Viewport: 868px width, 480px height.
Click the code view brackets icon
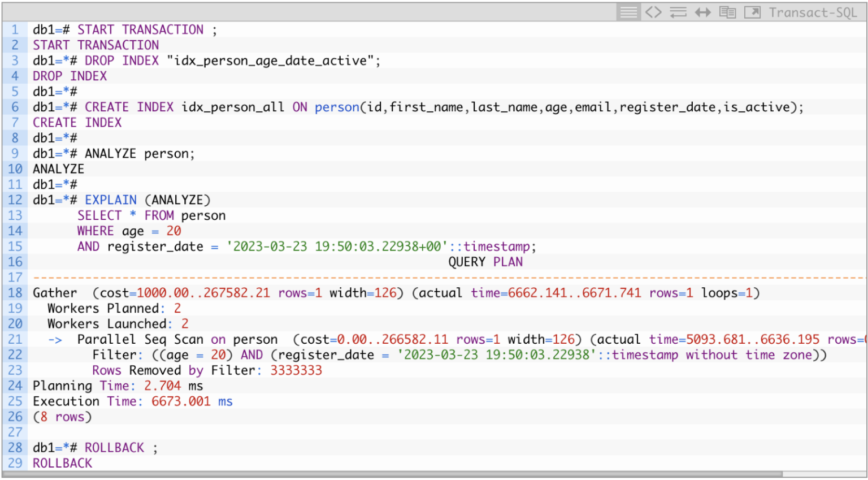pyautogui.click(x=653, y=12)
